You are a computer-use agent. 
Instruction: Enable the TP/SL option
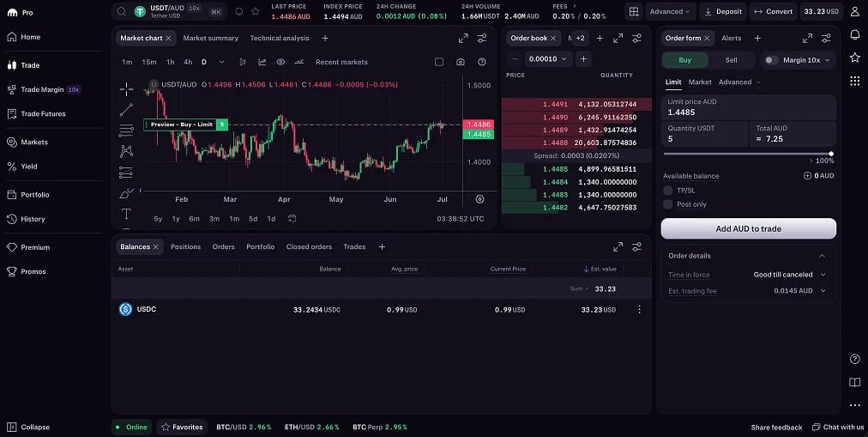pos(667,190)
